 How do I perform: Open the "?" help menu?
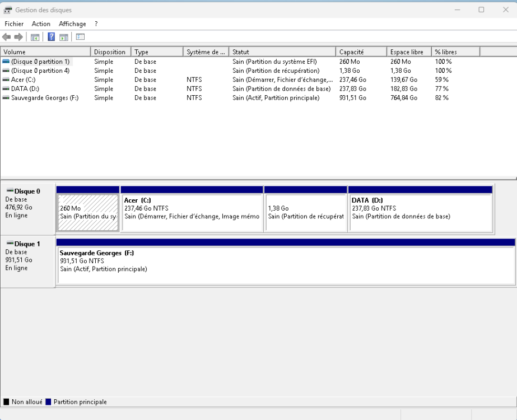95,24
